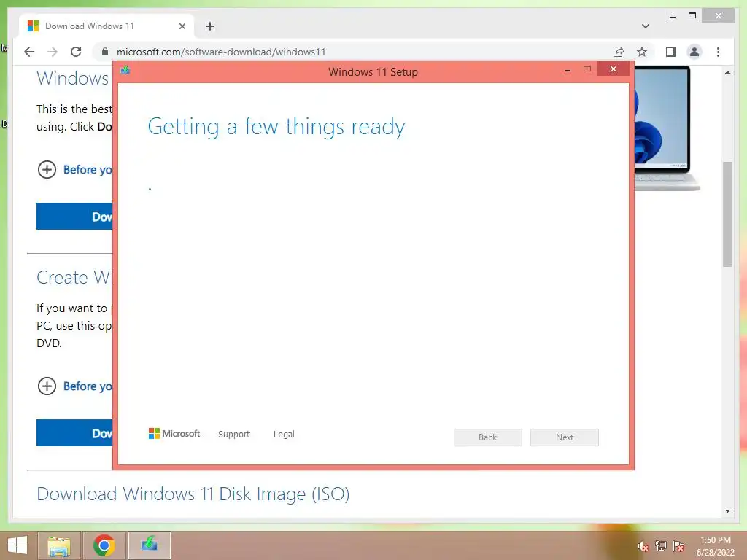747x560 pixels.
Task: Click the lower blue Download button
Action: (75, 433)
